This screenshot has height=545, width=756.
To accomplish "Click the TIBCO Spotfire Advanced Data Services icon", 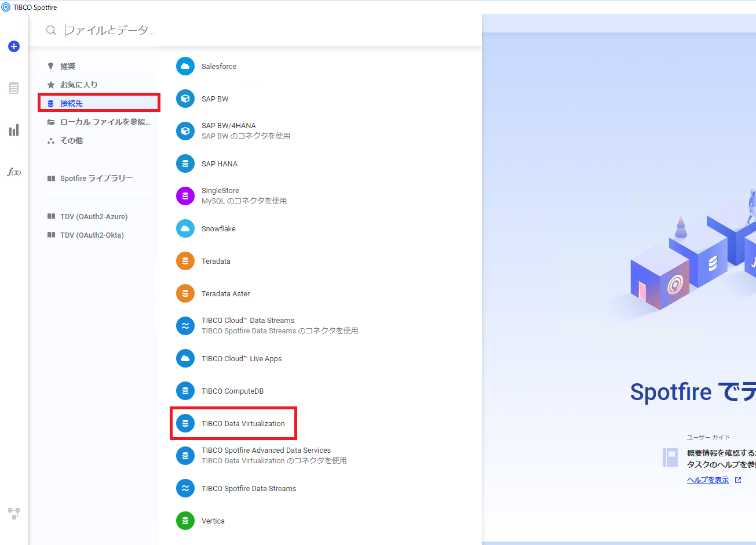I will [185, 456].
